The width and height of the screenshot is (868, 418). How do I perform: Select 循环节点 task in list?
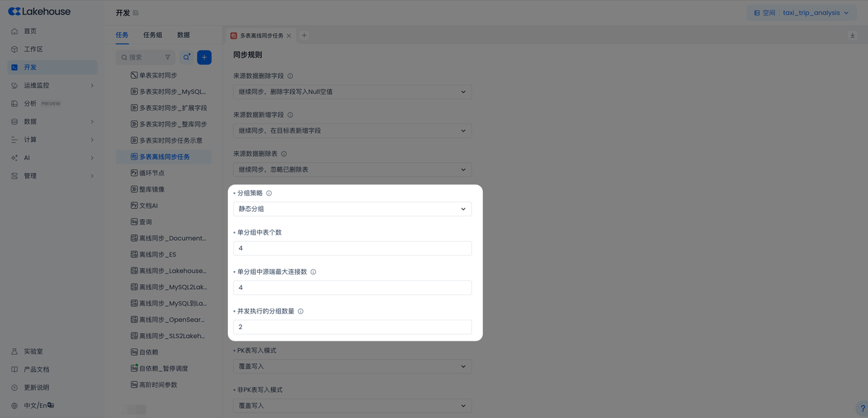pyautogui.click(x=152, y=173)
